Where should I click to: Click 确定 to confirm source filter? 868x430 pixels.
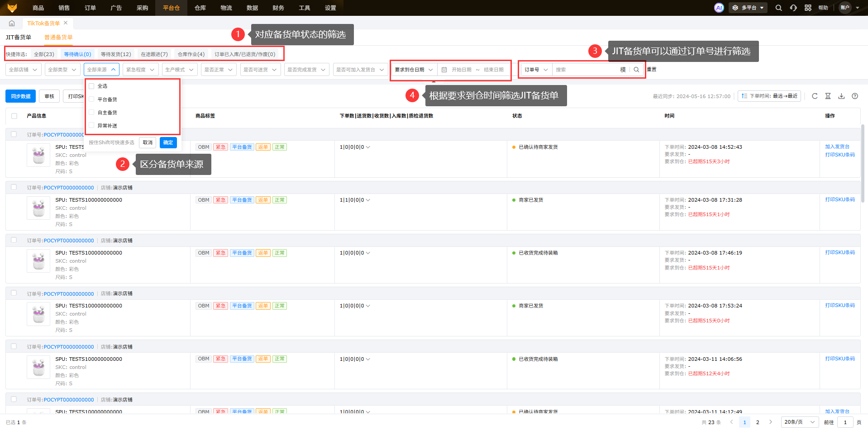(x=168, y=142)
